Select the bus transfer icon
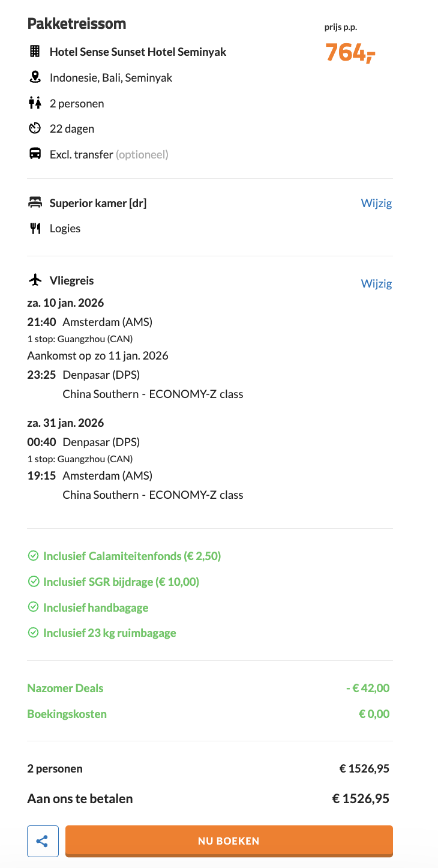Screen dimensions: 438x868 tap(34, 154)
